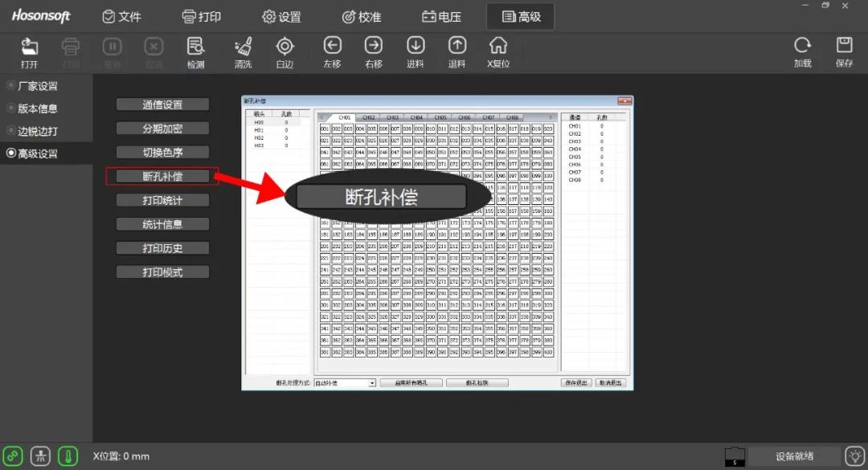Select the 边锐边打 radio option
Image resolution: width=868 pixels, height=470 pixels.
[x=11, y=131]
